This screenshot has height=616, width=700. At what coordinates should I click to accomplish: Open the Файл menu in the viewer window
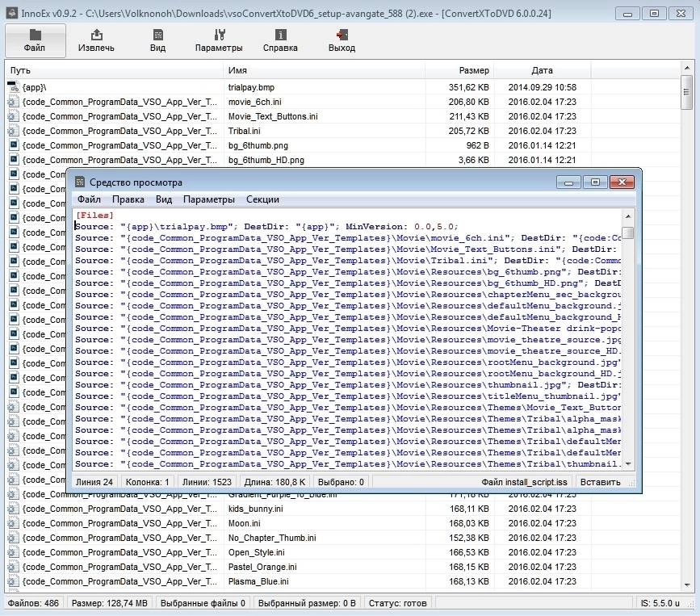89,199
